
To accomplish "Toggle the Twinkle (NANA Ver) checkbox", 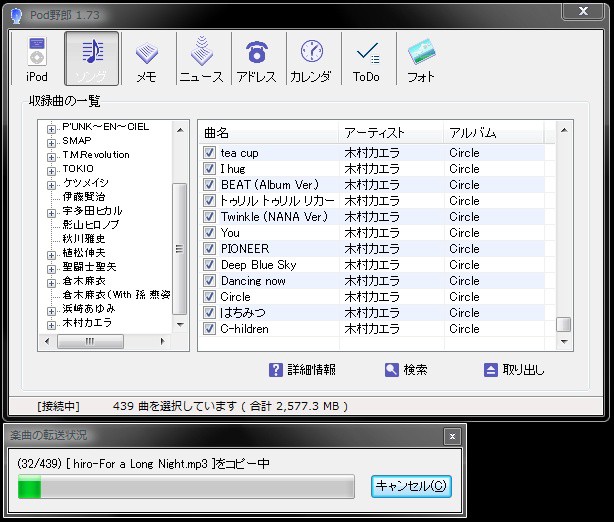I will click(x=209, y=217).
